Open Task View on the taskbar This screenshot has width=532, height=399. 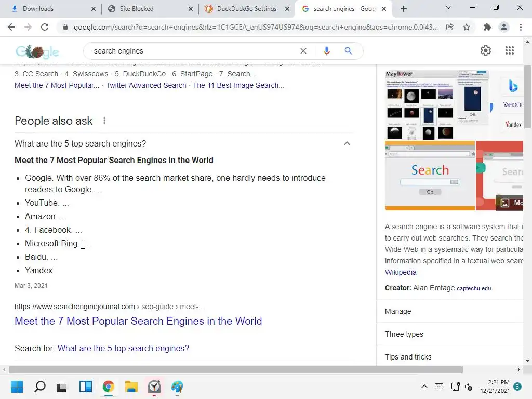(x=61, y=387)
